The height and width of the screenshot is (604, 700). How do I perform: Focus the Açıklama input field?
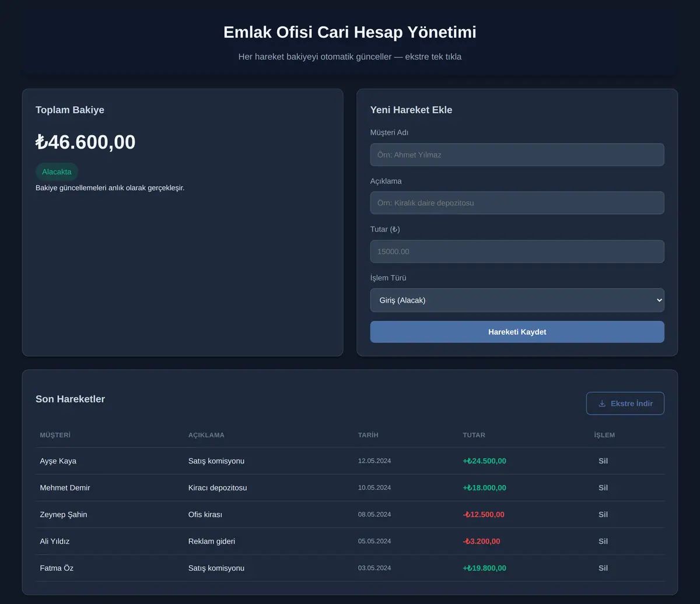coord(517,203)
